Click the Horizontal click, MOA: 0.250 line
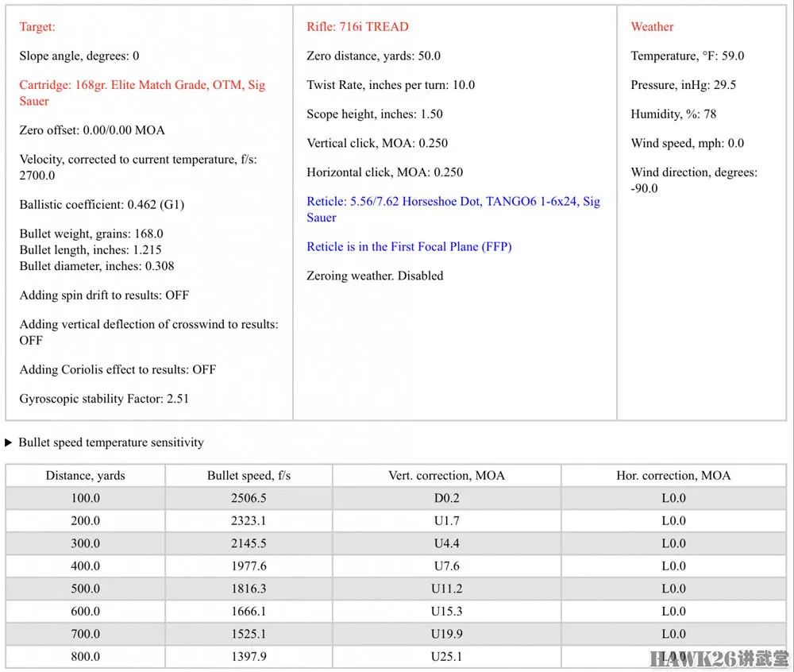This screenshot has width=794, height=672. [385, 172]
